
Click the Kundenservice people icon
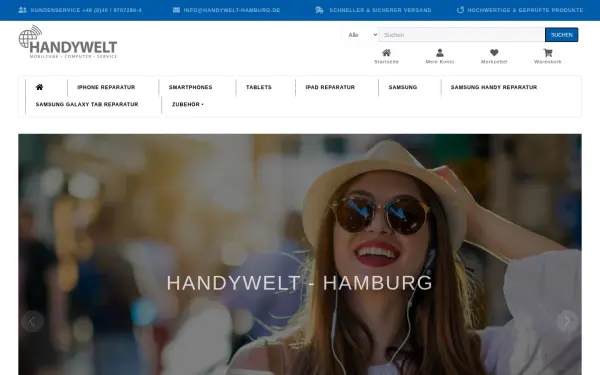pos(23,10)
